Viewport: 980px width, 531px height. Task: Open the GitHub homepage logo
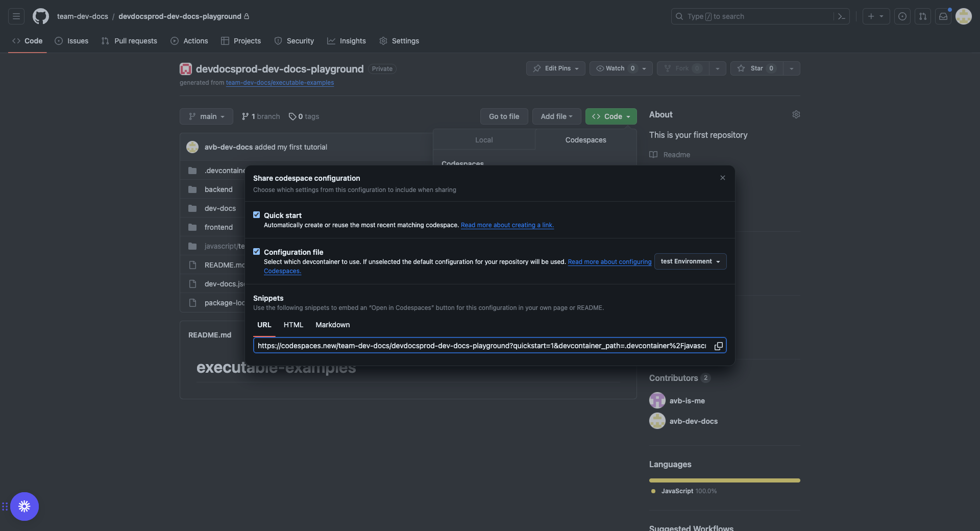pos(41,16)
